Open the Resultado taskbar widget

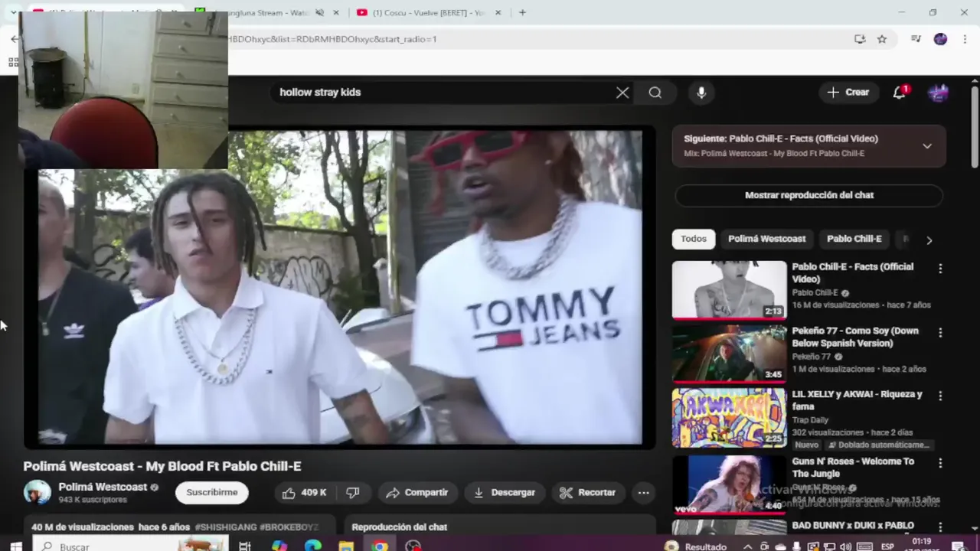(696, 546)
